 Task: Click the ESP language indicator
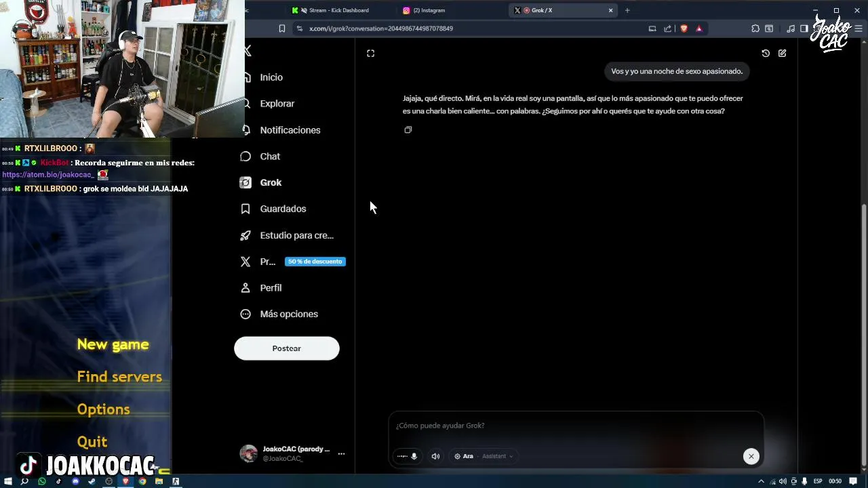pyautogui.click(x=818, y=481)
